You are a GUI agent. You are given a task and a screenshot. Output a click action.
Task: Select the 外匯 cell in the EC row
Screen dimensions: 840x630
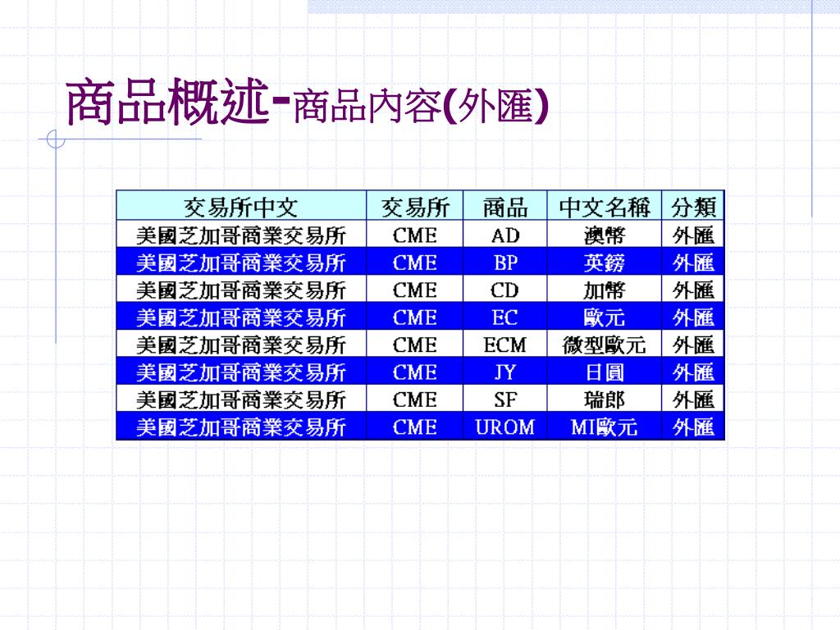(693, 316)
